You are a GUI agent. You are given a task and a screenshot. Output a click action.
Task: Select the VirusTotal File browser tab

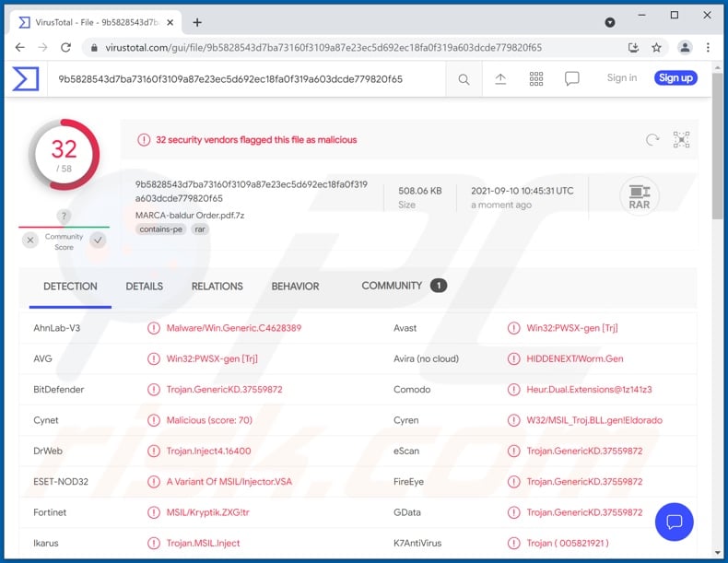[x=96, y=22]
